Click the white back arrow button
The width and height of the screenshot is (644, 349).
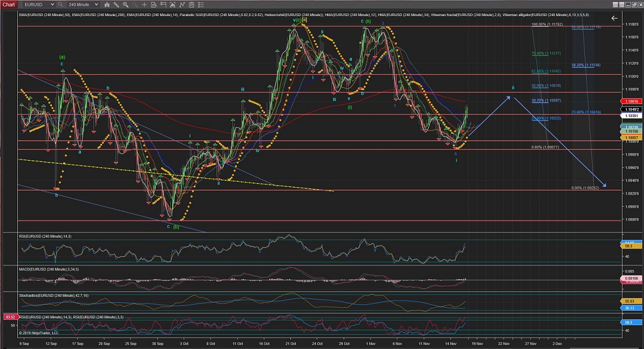coord(614,18)
